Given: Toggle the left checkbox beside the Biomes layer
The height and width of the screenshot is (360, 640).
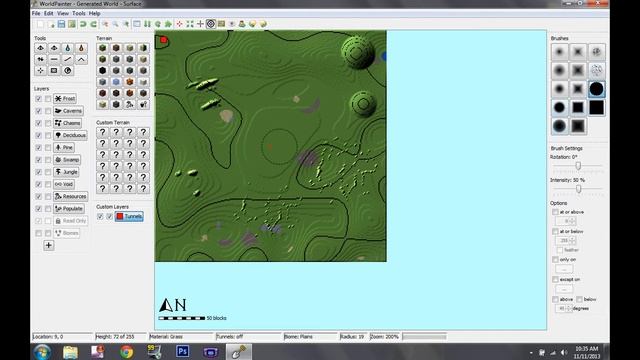Looking at the screenshot, I should [38, 233].
